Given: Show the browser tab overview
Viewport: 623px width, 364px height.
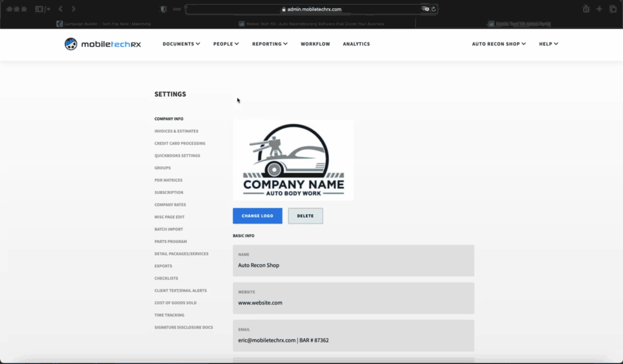Looking at the screenshot, I should [613, 9].
